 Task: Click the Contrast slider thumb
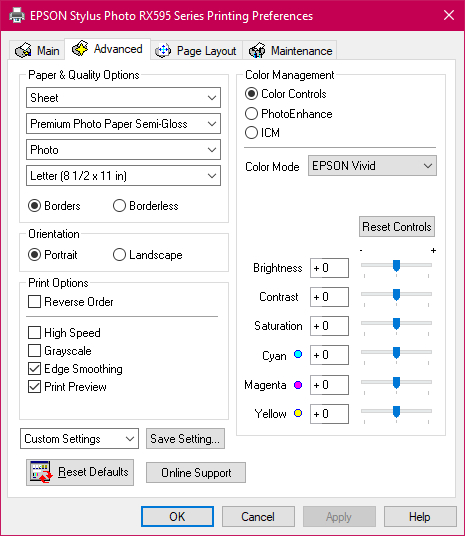(396, 294)
